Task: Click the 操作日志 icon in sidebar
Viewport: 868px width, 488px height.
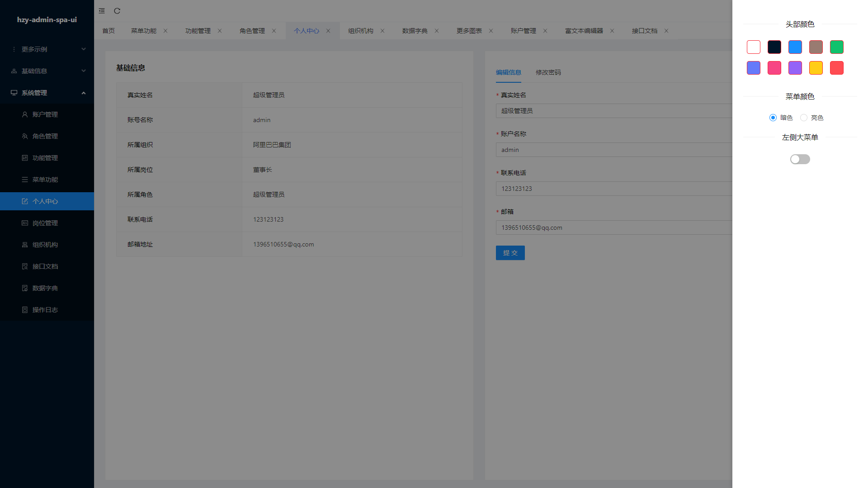Action: (x=25, y=310)
